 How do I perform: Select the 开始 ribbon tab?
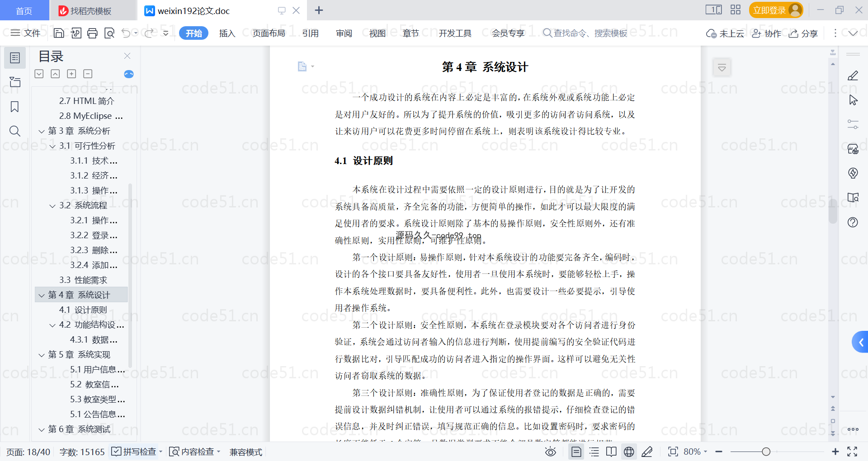click(x=193, y=33)
